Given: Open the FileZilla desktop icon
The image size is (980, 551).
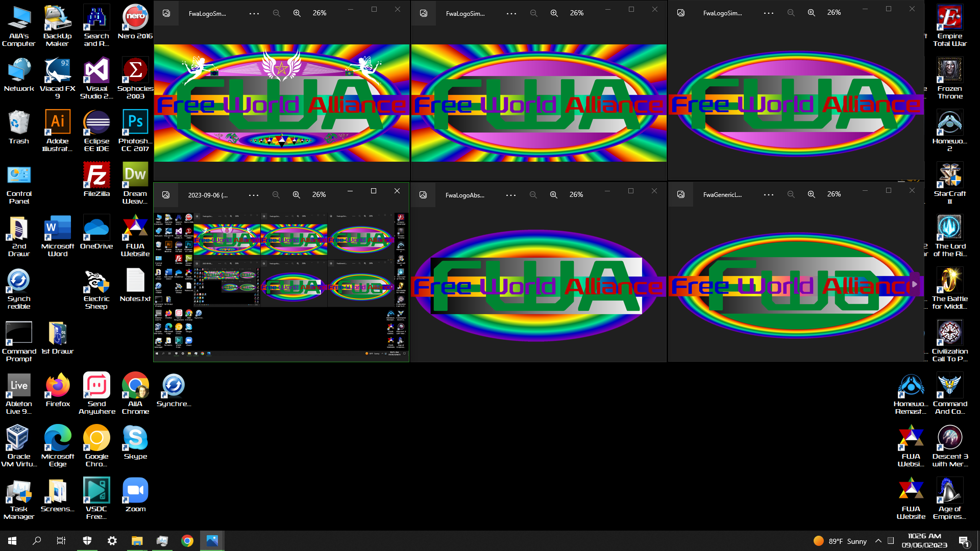Looking at the screenshot, I should coord(96,175).
